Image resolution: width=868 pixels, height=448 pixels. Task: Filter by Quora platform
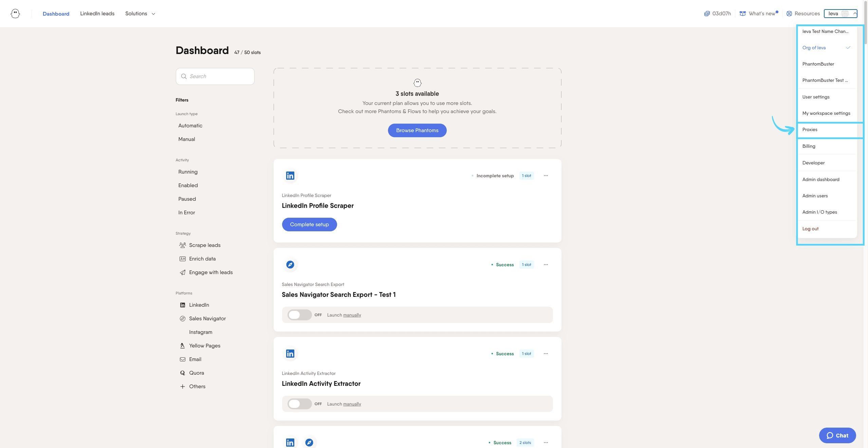pyautogui.click(x=192, y=373)
